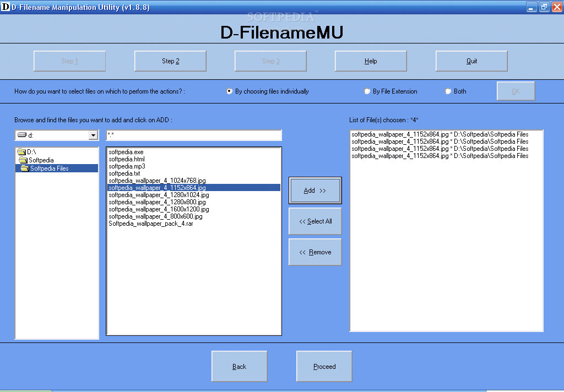
Task: Quit the application
Action: pyautogui.click(x=471, y=61)
